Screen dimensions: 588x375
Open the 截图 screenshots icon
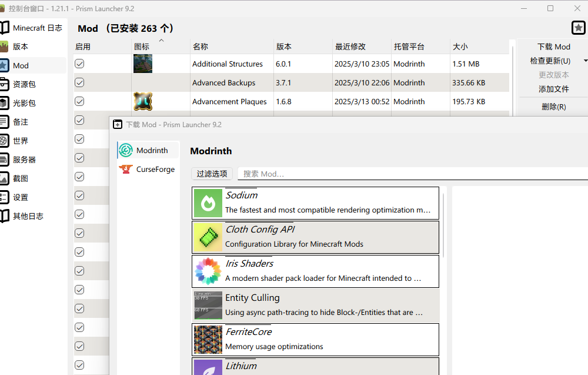(4, 178)
